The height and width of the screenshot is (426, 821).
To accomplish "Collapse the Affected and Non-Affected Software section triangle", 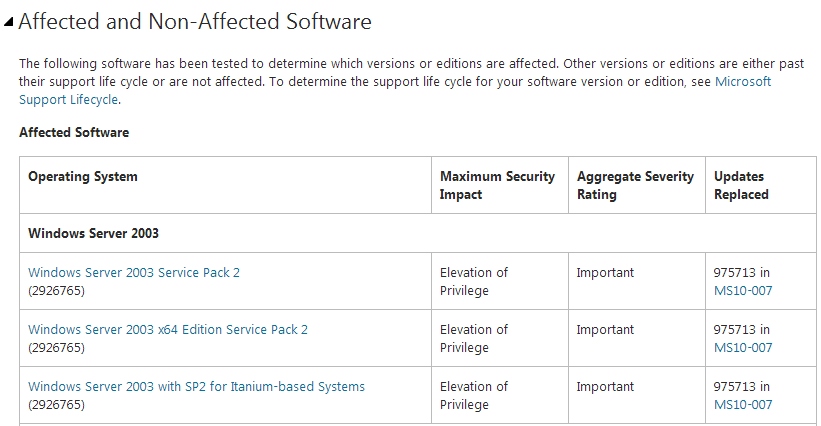I will click(8, 22).
